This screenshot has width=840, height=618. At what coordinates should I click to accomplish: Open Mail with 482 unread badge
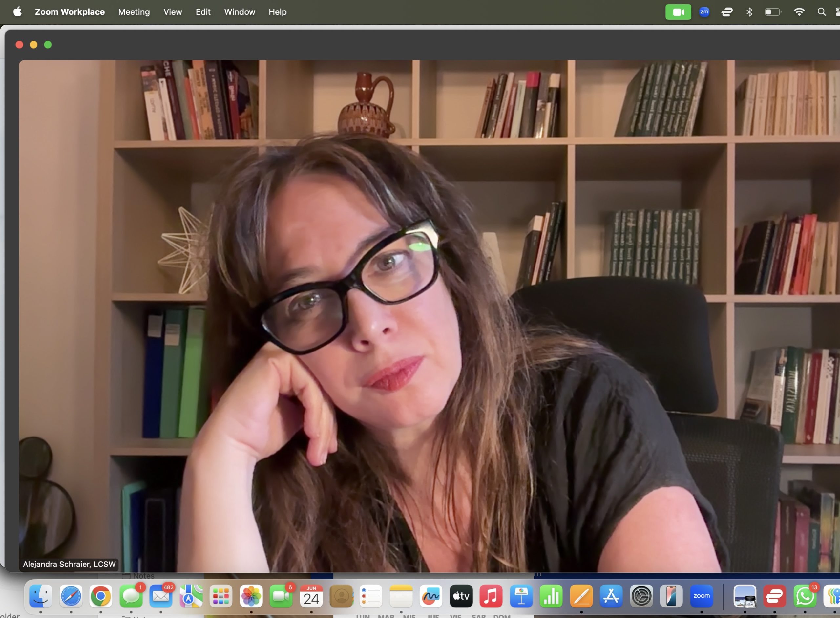pos(161,596)
